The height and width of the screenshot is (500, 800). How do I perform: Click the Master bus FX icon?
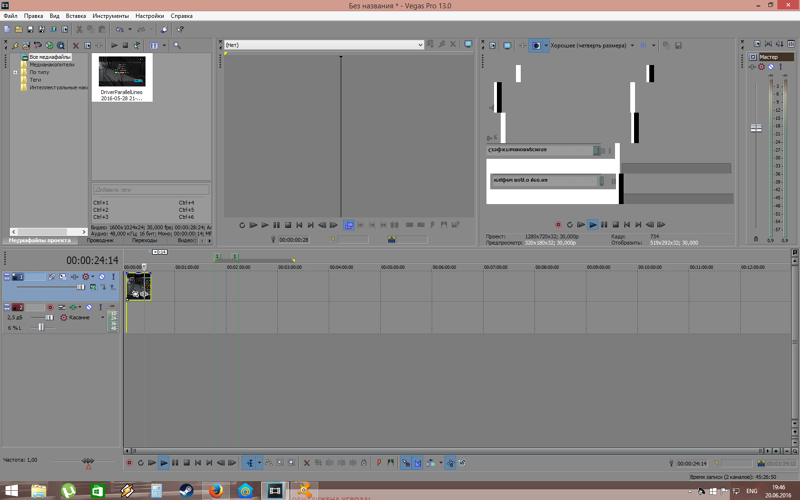752,67
